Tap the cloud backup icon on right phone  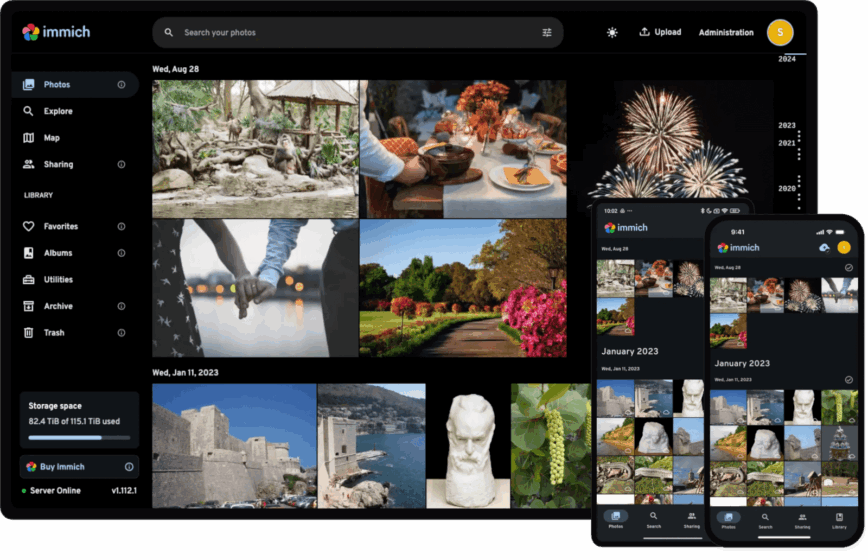point(824,247)
